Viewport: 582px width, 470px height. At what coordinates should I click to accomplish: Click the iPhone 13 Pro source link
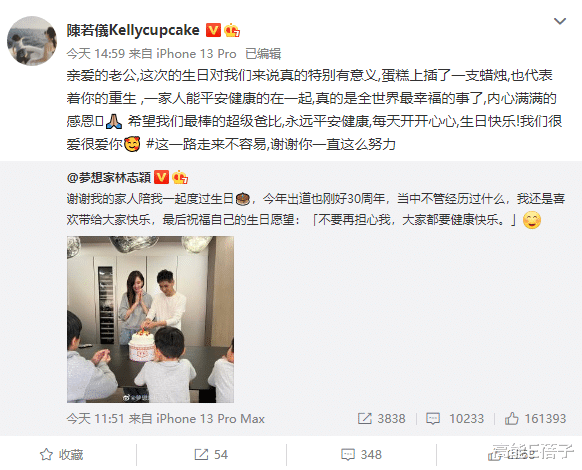click(x=196, y=54)
